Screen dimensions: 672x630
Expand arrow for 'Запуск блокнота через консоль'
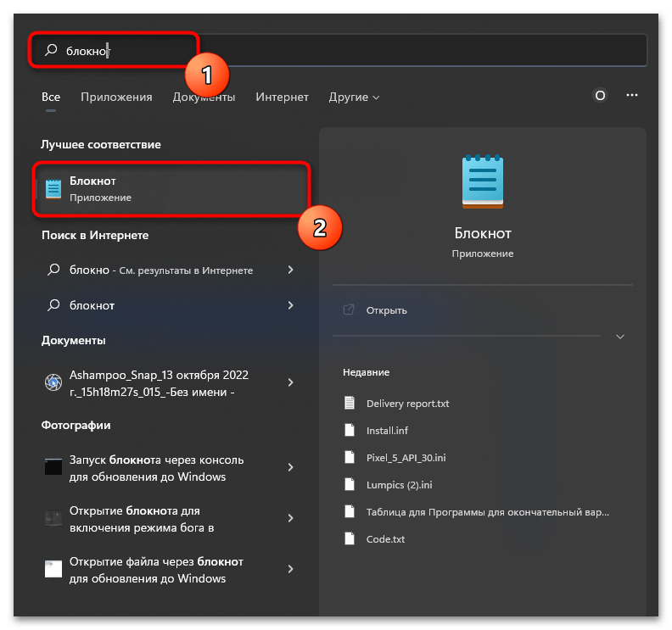pyautogui.click(x=290, y=467)
